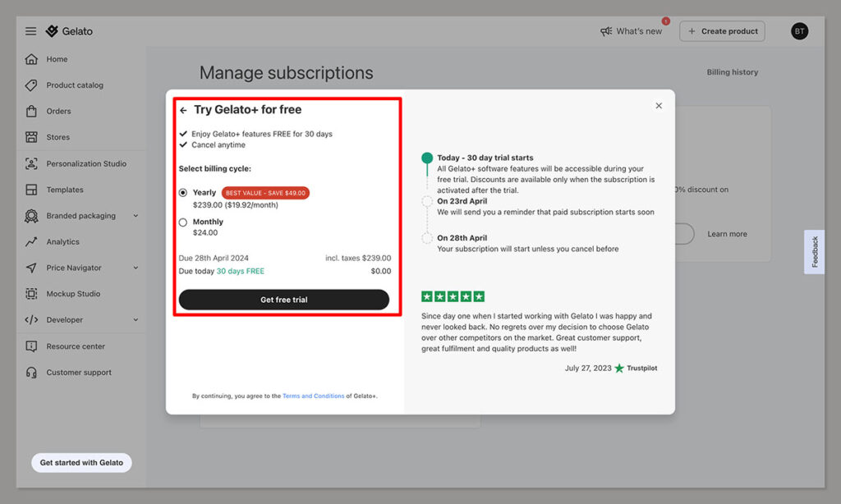Click the On 23rd April timeline marker

[427, 202]
